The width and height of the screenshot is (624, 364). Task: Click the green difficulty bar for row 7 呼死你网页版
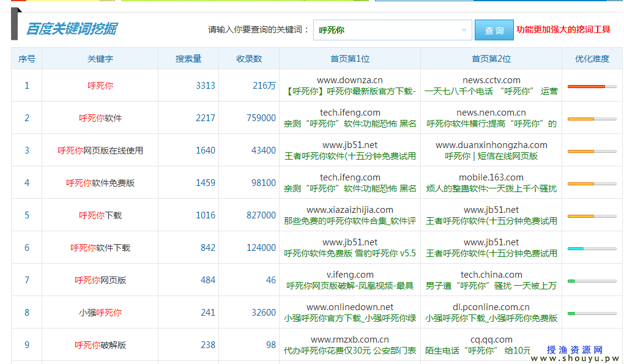click(571, 281)
